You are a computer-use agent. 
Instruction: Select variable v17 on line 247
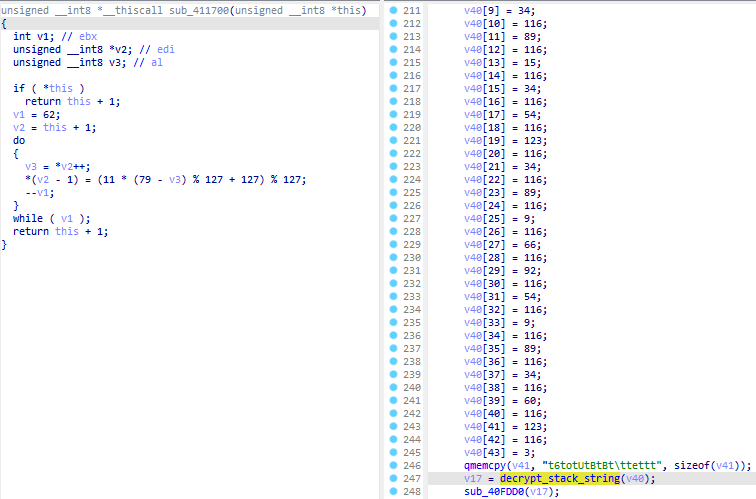(x=473, y=478)
